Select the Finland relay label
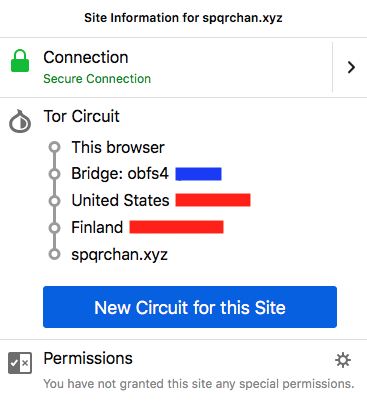Viewport: 367px width, 419px height. coord(97,227)
